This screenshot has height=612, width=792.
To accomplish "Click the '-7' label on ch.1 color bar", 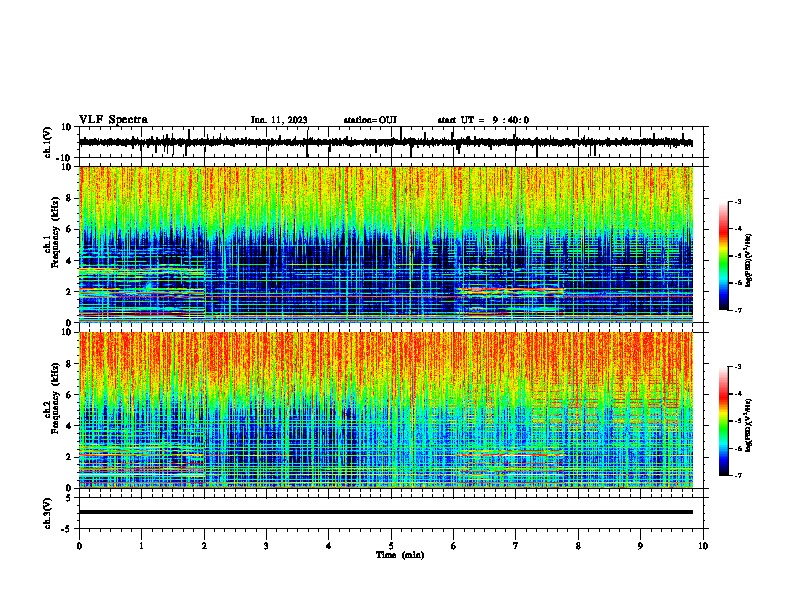I will [x=737, y=310].
